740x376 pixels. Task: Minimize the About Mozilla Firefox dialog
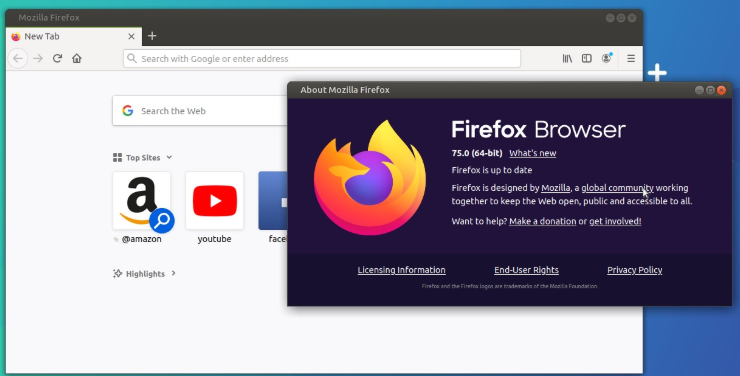pos(699,90)
